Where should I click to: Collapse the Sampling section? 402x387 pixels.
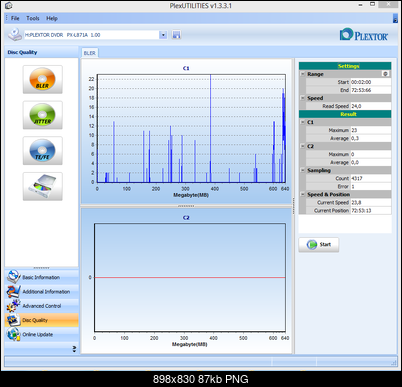(x=303, y=170)
